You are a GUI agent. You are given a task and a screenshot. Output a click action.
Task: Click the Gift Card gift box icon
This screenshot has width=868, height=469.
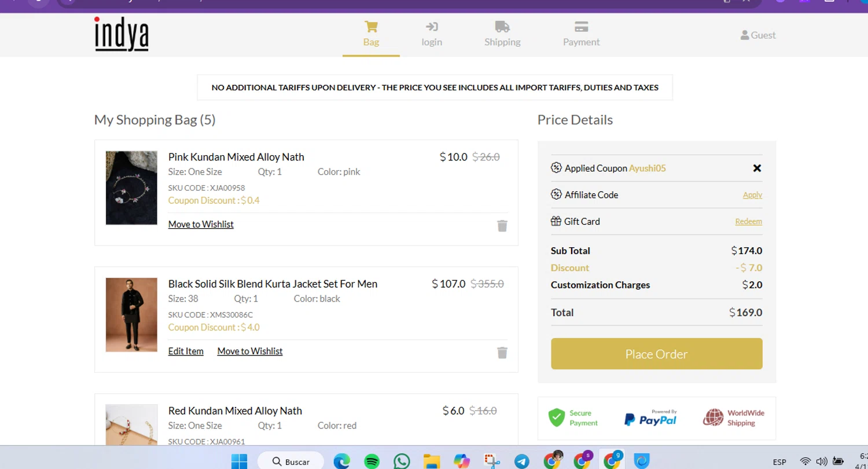(556, 221)
